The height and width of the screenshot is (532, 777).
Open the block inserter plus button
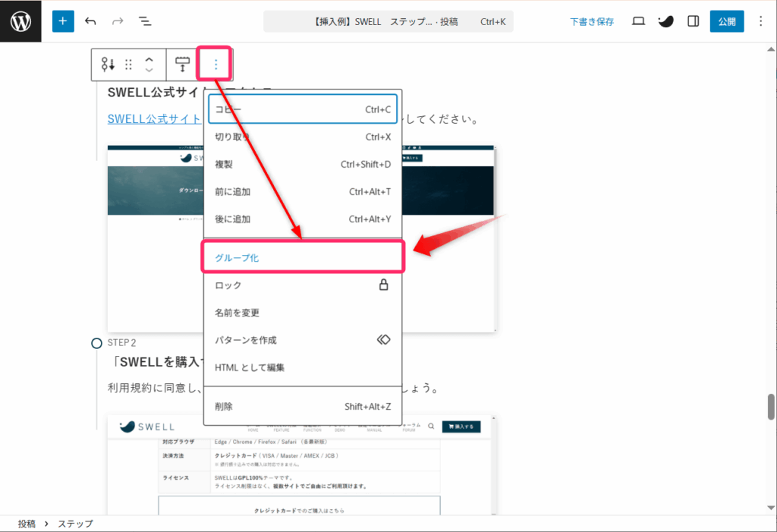point(63,21)
